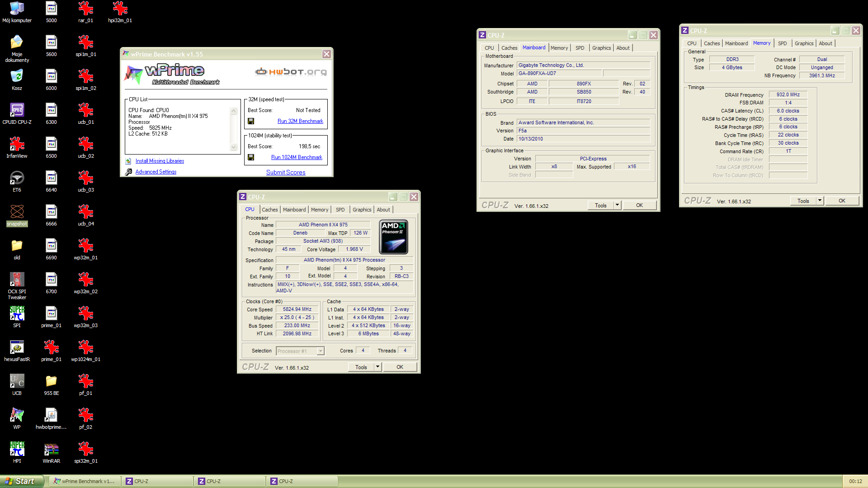Switch to CPU tab in Memory window

click(692, 43)
